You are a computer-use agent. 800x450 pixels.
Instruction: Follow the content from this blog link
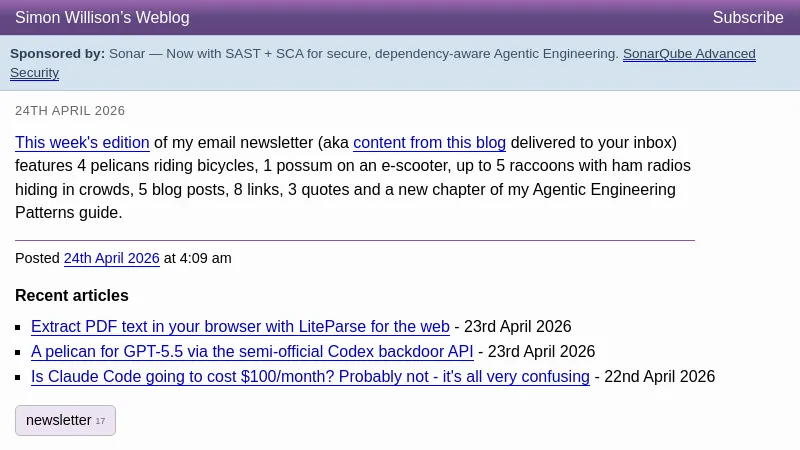429,143
